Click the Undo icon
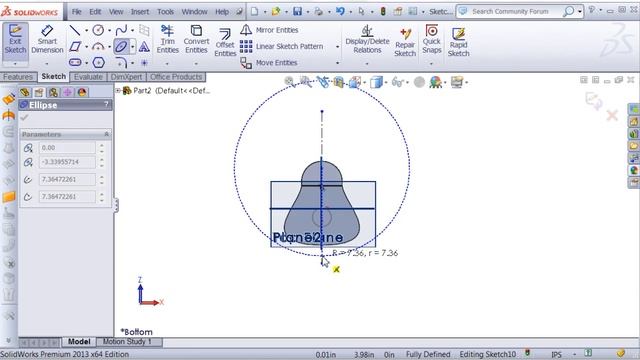This screenshot has height=360, width=640. tap(340, 11)
